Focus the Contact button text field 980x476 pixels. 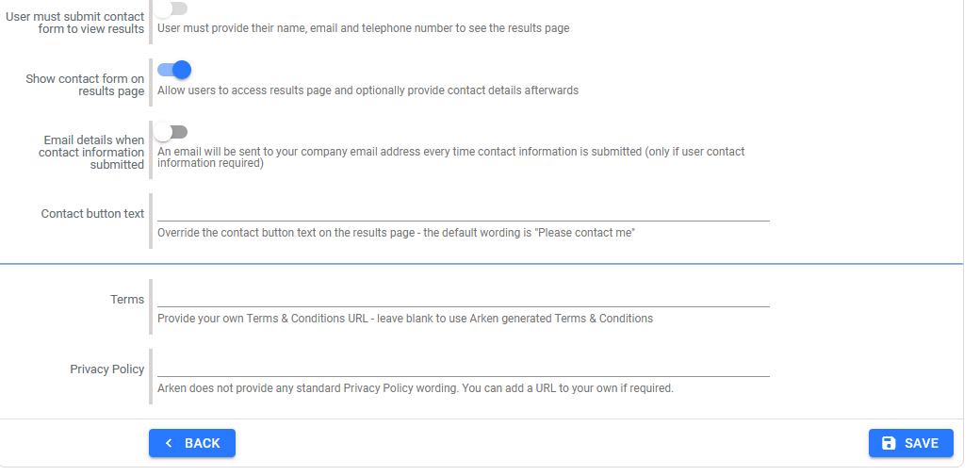click(463, 211)
